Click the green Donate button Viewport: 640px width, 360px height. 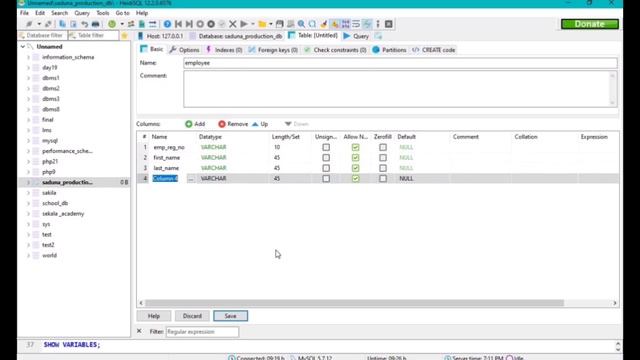coord(589,24)
